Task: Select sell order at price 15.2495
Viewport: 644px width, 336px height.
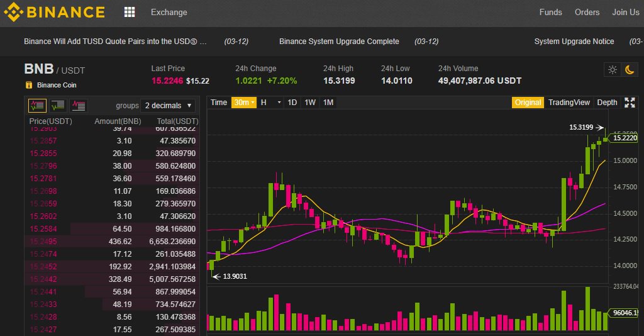Action: click(112, 242)
